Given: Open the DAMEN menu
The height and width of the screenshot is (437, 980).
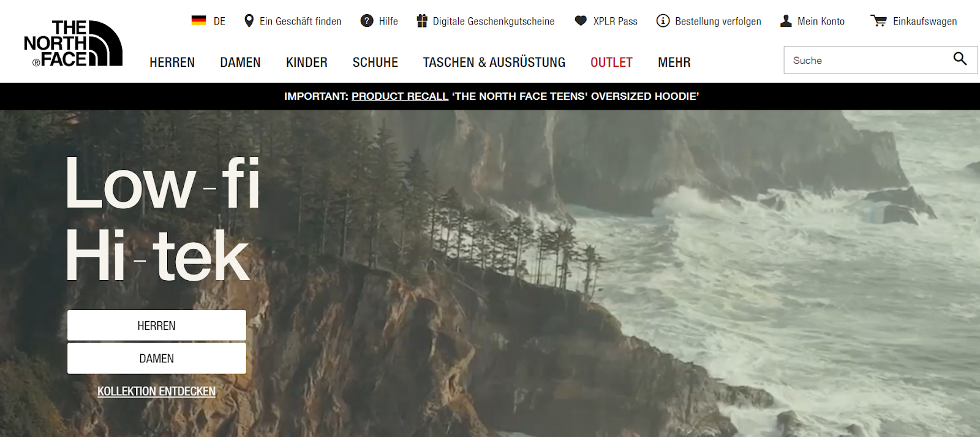Looking at the screenshot, I should pyautogui.click(x=240, y=63).
